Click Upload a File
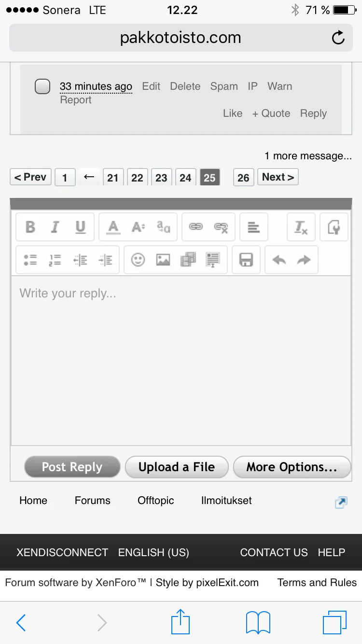The height and width of the screenshot is (644, 362). [177, 467]
